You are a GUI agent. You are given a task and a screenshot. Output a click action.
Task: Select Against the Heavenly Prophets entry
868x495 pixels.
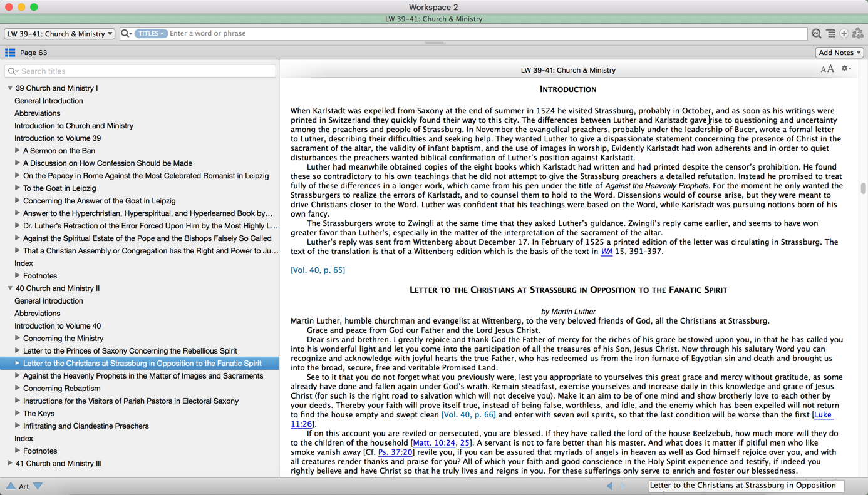(143, 376)
